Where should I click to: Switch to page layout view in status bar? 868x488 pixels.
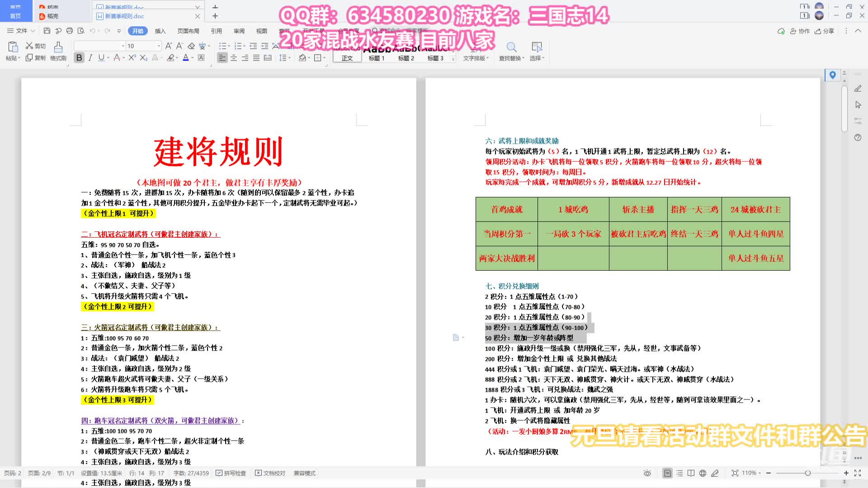coord(667,473)
